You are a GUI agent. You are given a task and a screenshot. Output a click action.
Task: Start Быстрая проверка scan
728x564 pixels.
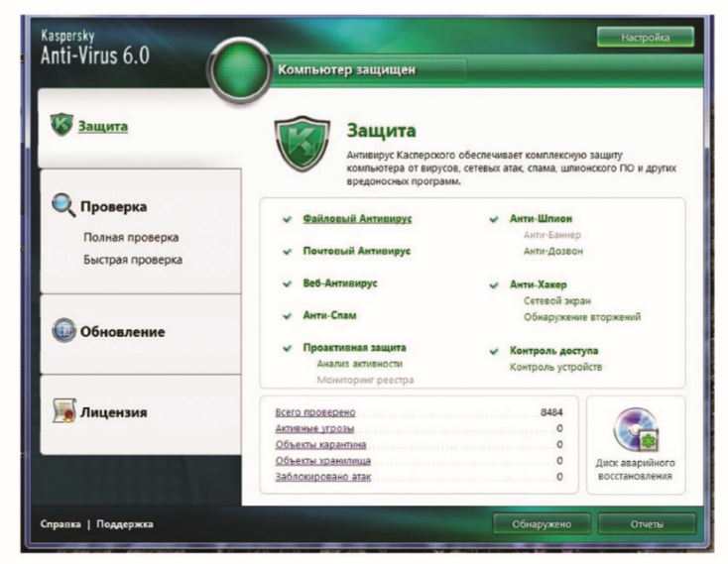[x=133, y=260]
